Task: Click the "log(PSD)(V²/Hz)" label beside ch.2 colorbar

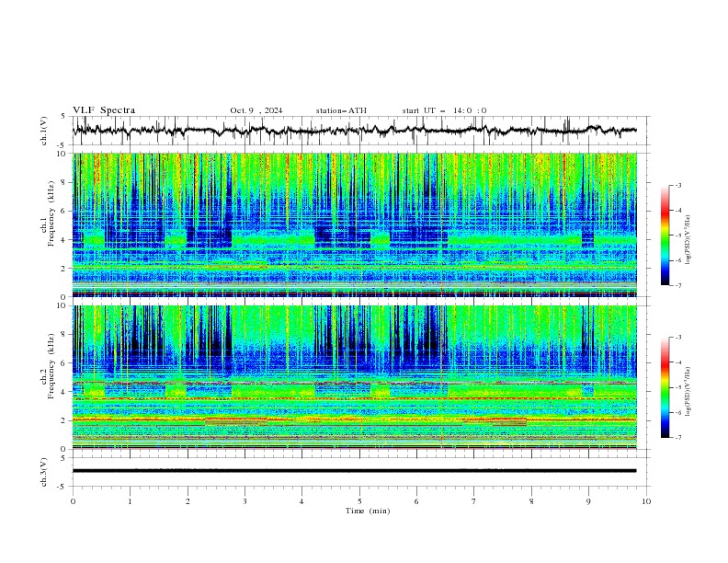Action: [x=688, y=392]
